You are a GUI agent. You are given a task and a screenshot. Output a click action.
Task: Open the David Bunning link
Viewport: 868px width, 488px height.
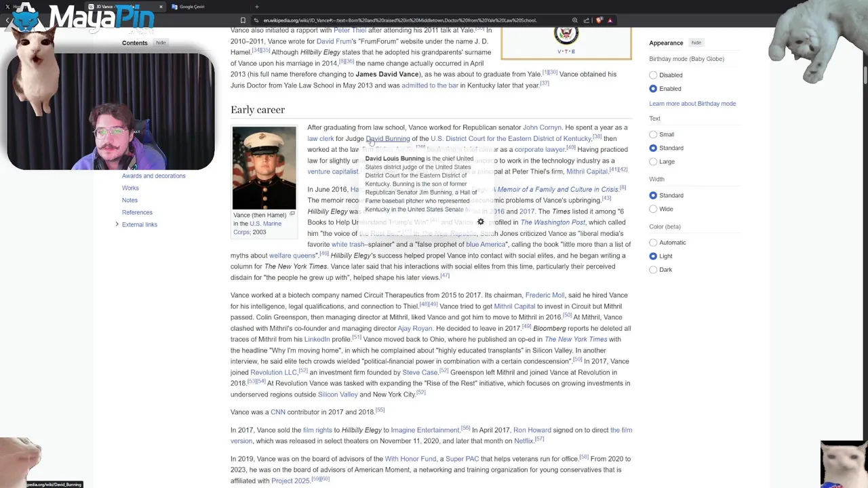tap(388, 138)
